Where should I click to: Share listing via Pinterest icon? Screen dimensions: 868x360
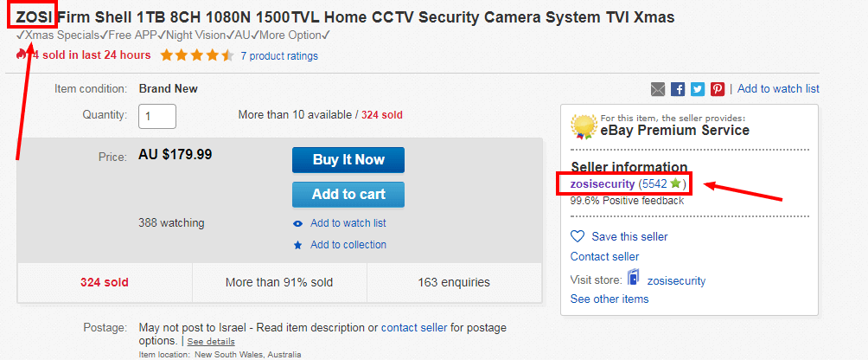718,89
